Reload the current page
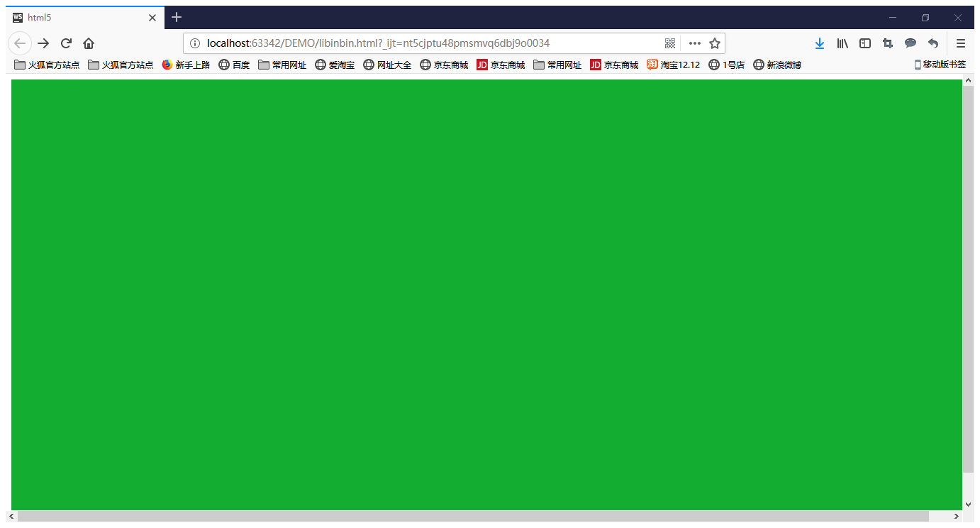980x528 pixels. click(66, 43)
